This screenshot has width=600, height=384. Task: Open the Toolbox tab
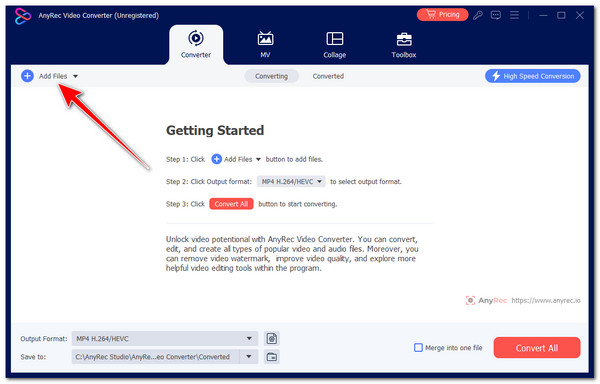pos(404,44)
